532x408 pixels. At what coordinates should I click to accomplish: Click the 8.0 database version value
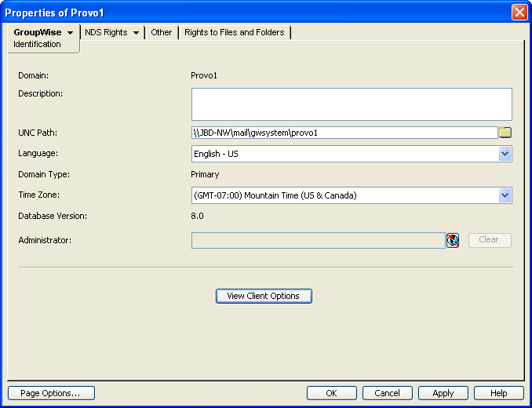[x=197, y=216]
